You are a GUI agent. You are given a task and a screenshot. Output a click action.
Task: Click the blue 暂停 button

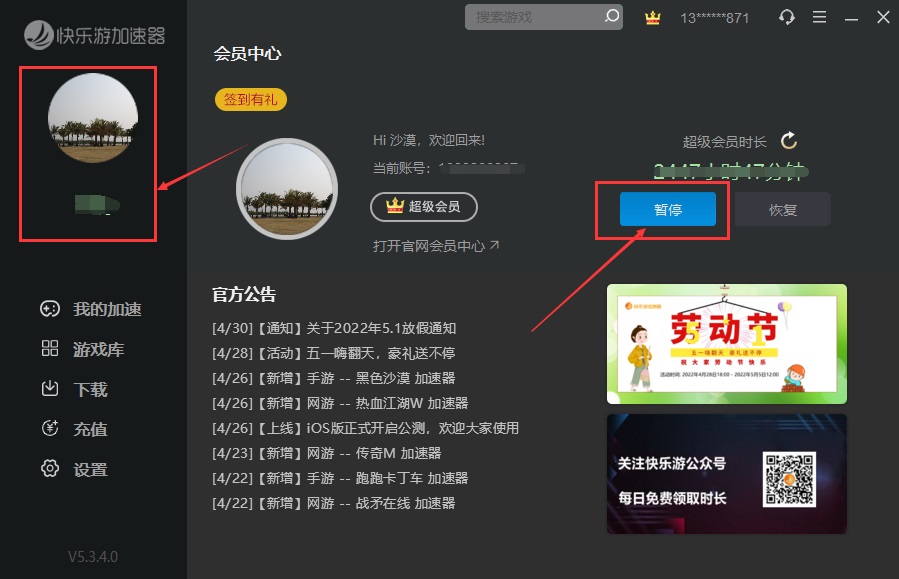[x=667, y=209]
